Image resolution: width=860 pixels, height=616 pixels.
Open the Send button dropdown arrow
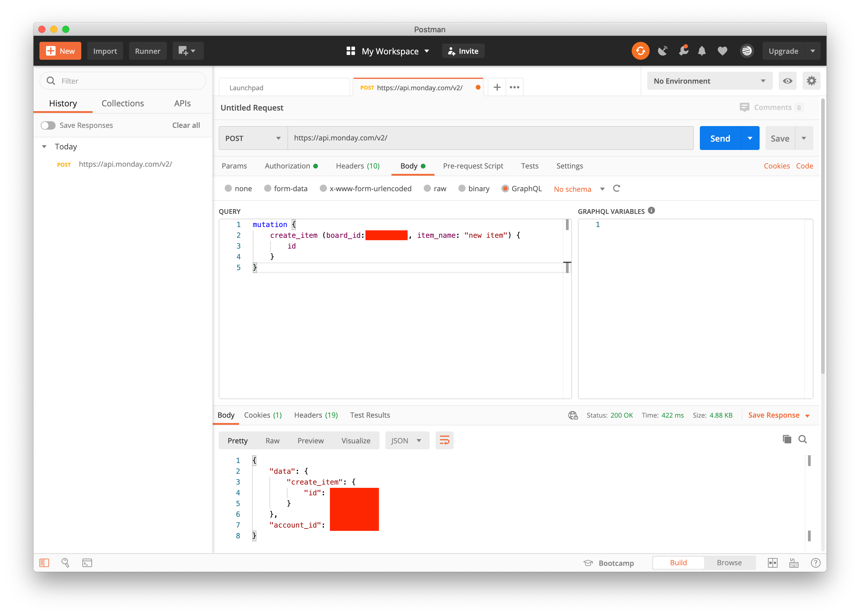(x=750, y=138)
